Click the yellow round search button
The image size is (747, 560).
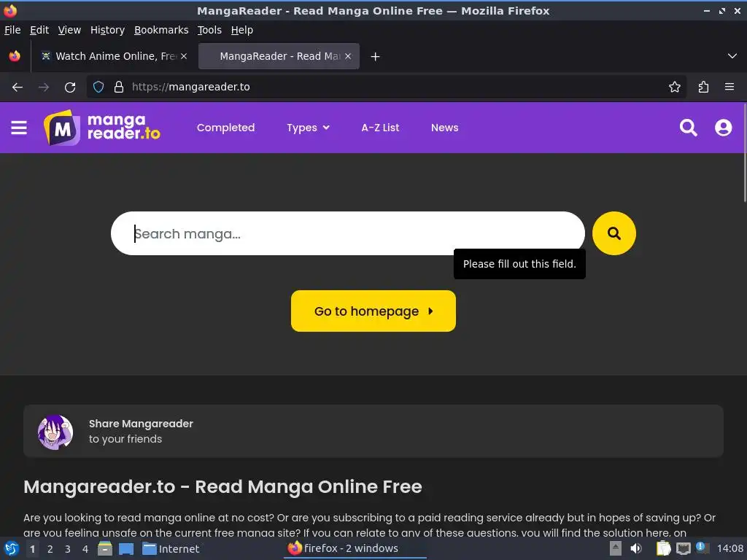[614, 233]
